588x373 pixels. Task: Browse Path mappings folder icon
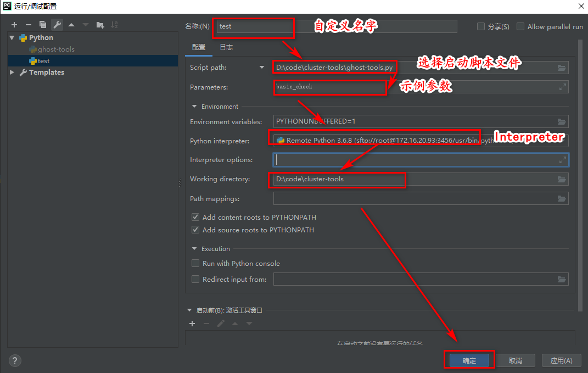click(x=562, y=198)
